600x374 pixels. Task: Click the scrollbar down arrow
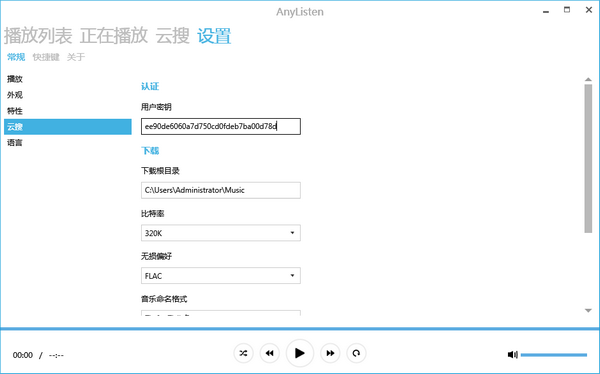[588, 310]
